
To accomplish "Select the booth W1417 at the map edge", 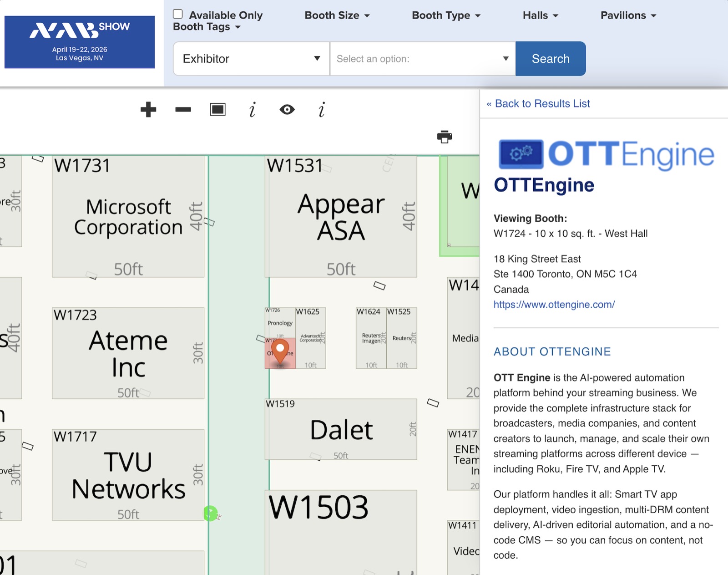I will point(464,460).
